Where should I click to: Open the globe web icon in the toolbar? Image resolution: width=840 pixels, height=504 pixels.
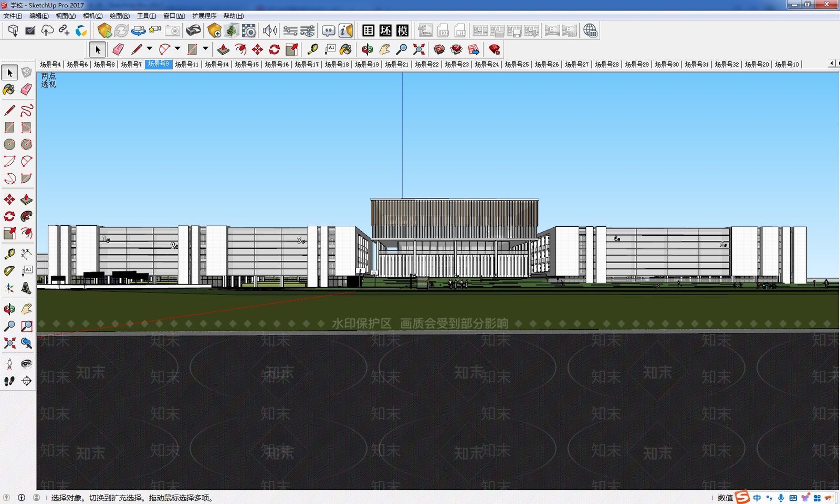590,30
